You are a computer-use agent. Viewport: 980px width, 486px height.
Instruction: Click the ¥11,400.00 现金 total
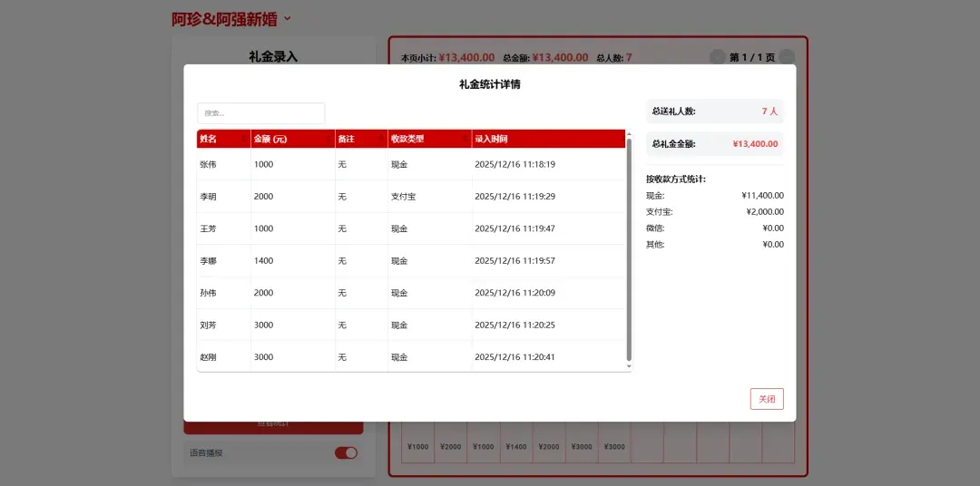point(762,196)
